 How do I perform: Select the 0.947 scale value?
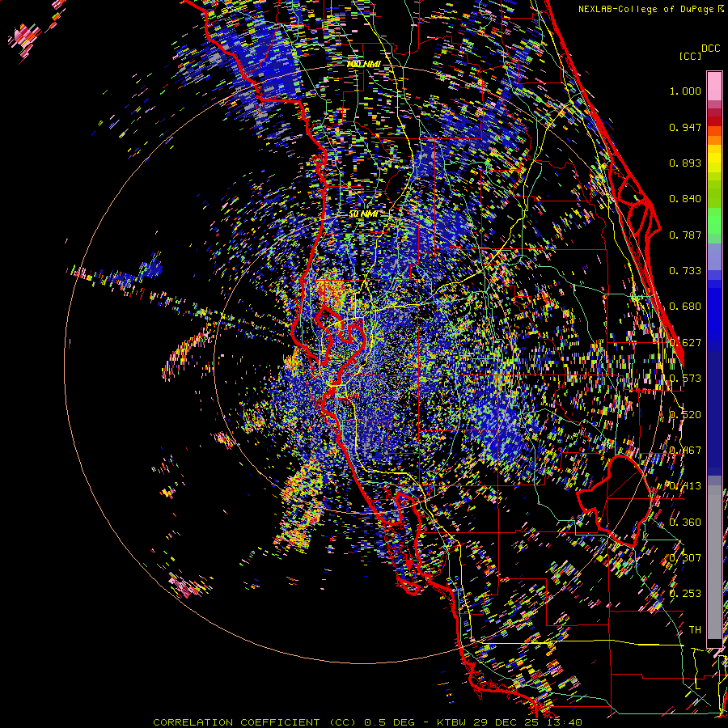tap(685, 127)
